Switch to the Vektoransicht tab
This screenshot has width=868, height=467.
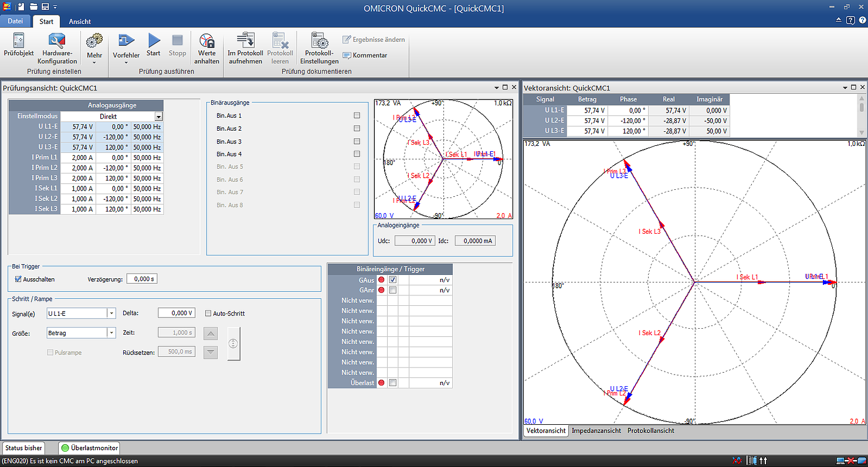point(546,431)
